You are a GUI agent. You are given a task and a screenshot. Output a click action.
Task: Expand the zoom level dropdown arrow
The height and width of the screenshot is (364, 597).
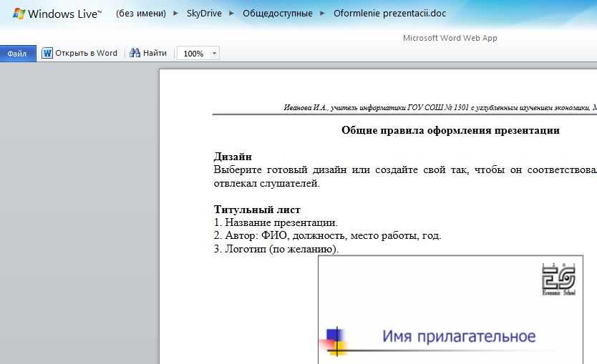(x=215, y=54)
